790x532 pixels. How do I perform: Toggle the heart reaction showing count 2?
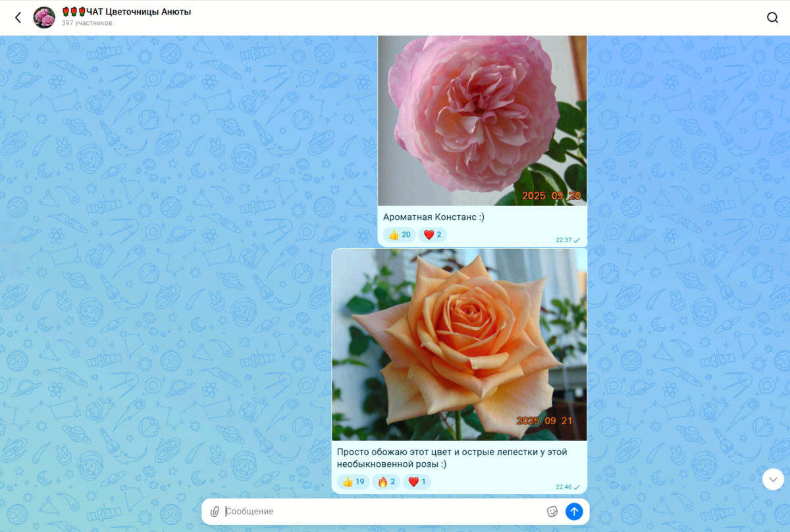433,234
